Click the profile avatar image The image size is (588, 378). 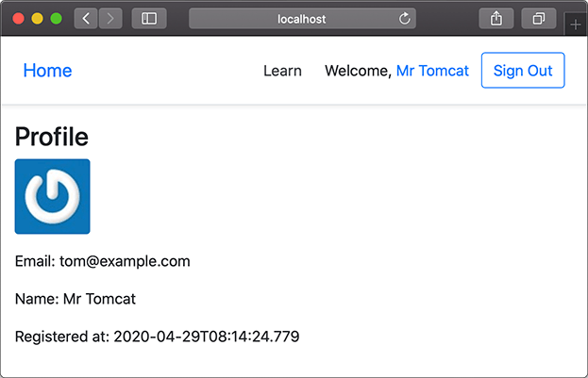[53, 196]
